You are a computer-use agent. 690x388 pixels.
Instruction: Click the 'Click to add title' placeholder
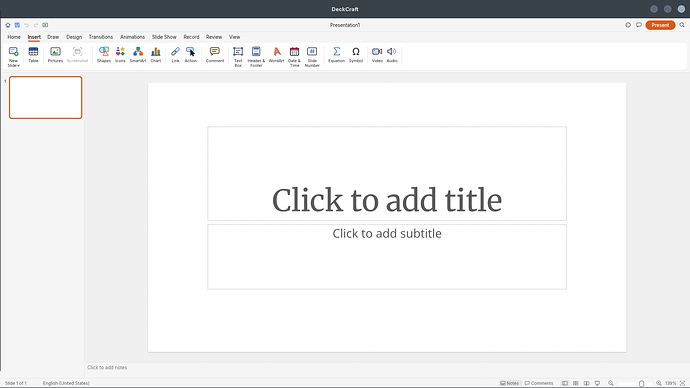coord(387,173)
